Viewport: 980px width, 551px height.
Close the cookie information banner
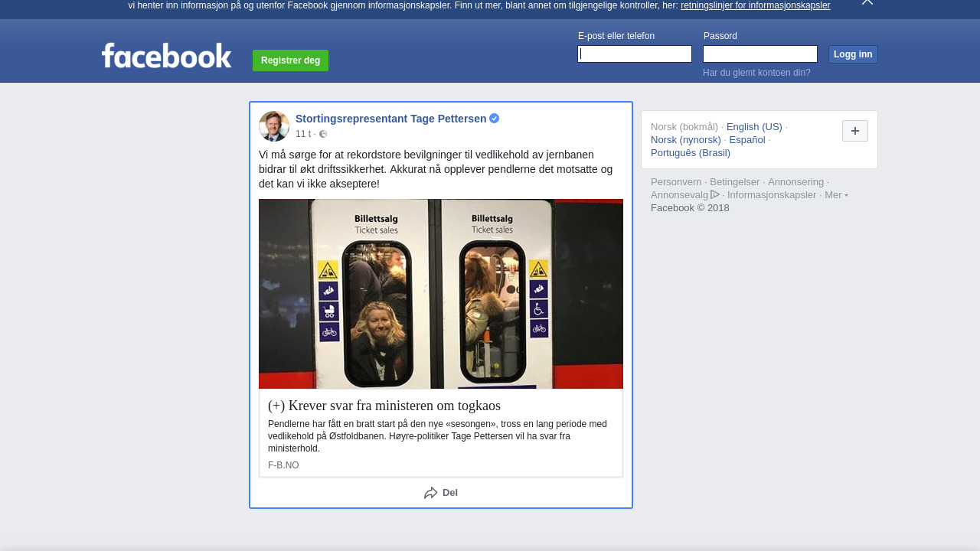pyautogui.click(x=867, y=2)
